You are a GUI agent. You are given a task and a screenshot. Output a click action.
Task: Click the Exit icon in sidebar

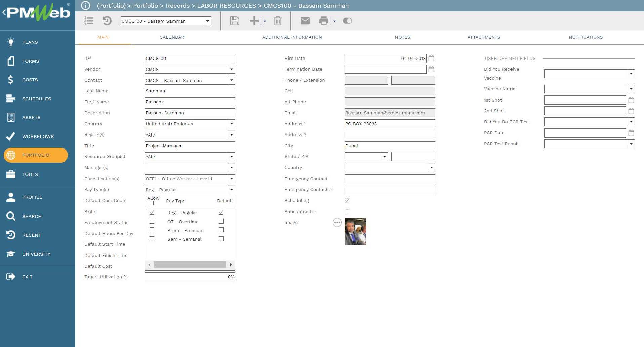pos(11,277)
